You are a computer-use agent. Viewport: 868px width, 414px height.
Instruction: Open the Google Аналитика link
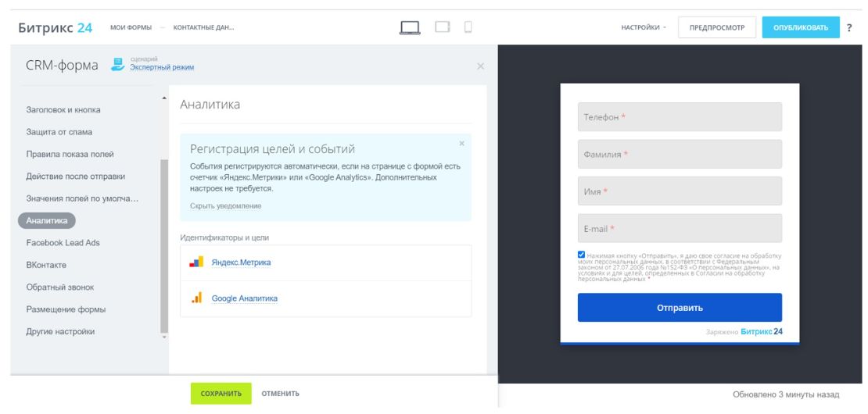[245, 298]
